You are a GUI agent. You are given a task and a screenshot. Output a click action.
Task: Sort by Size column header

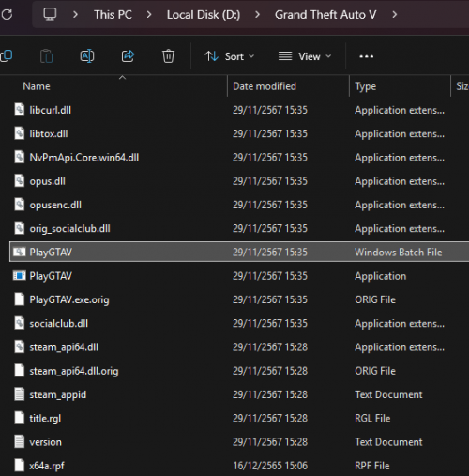pyautogui.click(x=462, y=86)
